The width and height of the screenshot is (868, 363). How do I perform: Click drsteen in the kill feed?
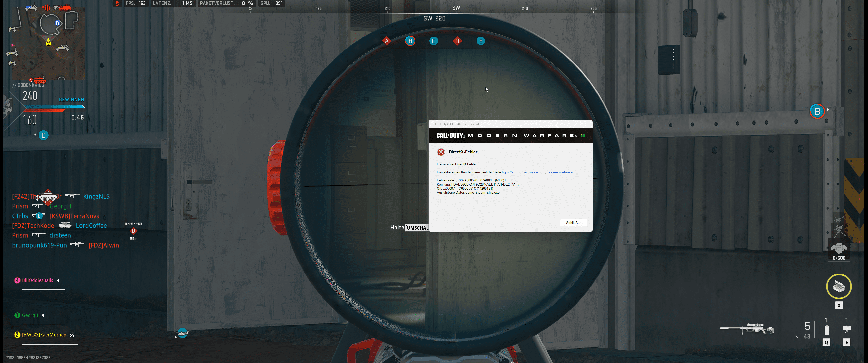click(x=60, y=236)
